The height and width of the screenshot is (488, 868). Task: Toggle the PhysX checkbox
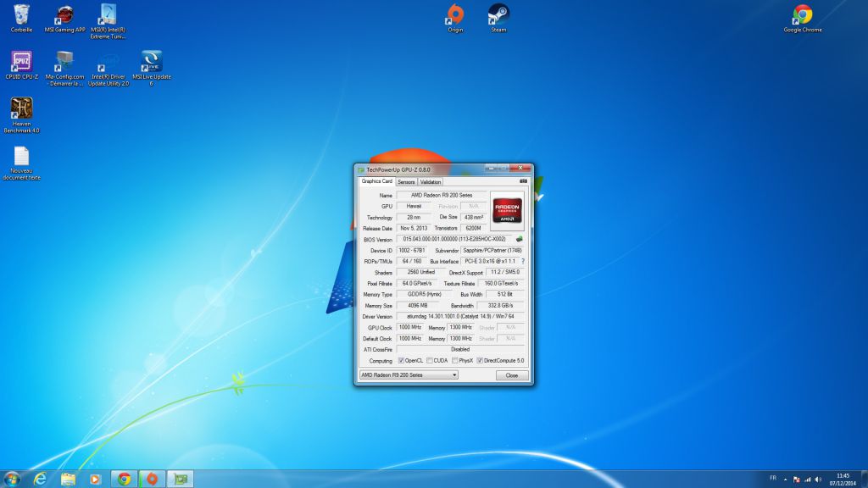coord(454,361)
